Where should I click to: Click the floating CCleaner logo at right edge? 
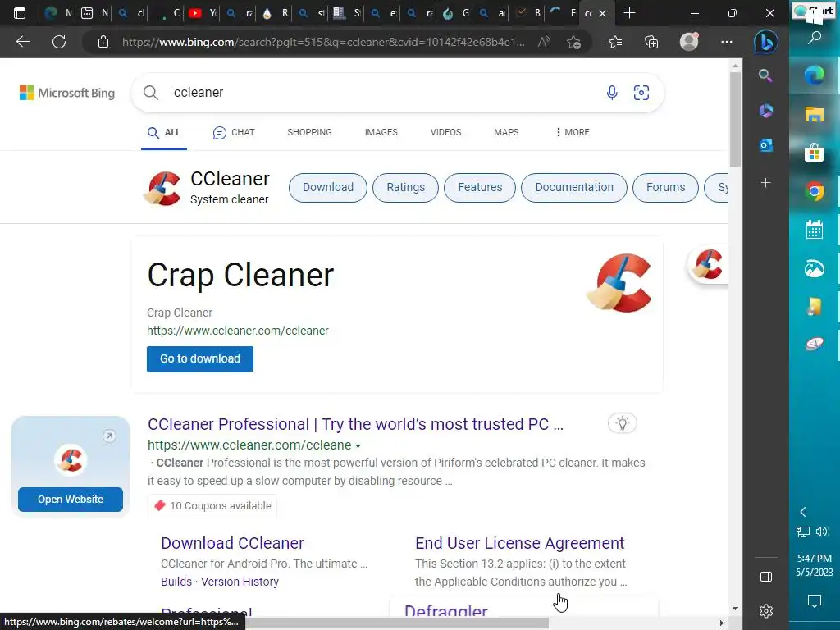[x=708, y=264]
